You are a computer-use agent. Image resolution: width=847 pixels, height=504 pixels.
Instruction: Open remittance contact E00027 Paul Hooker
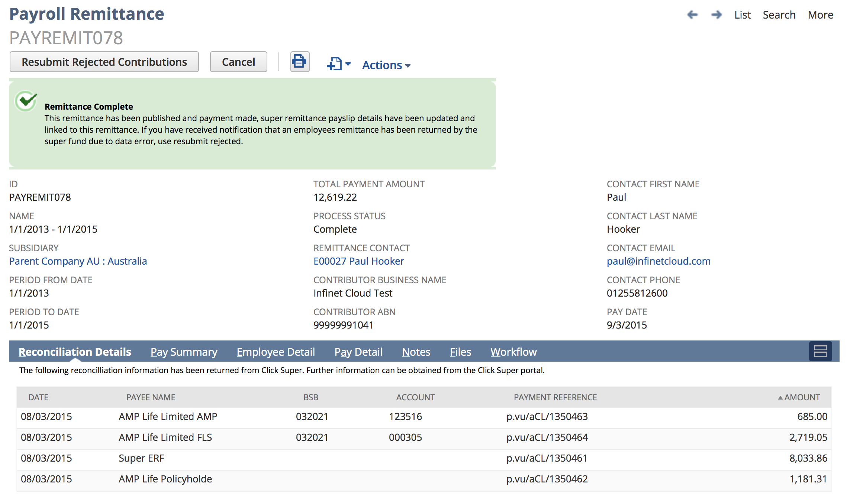(x=358, y=261)
